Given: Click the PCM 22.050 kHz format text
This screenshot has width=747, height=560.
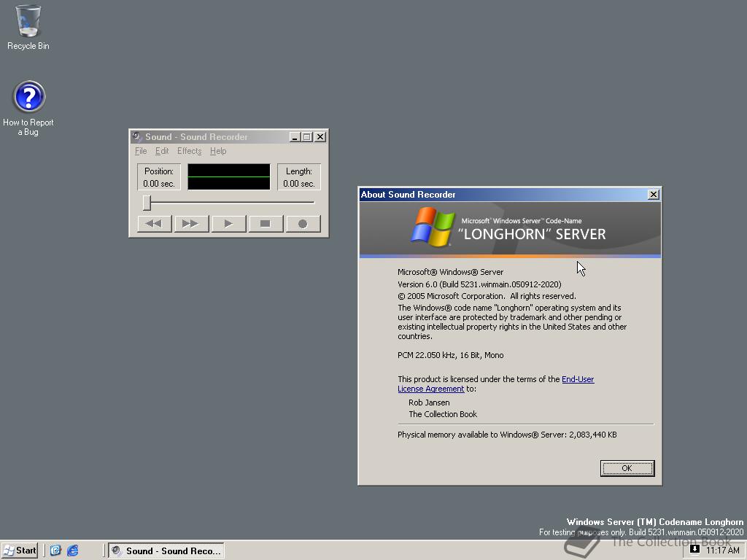Looking at the screenshot, I should (x=451, y=355).
